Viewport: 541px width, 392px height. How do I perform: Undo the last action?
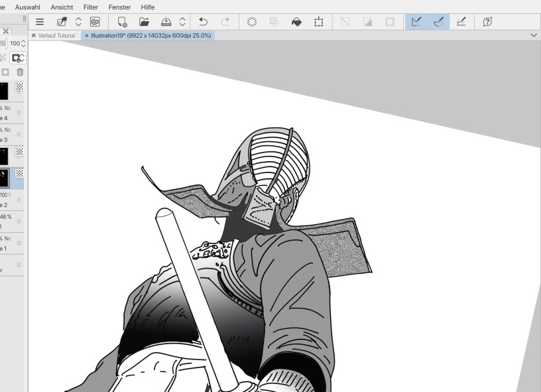point(204,22)
